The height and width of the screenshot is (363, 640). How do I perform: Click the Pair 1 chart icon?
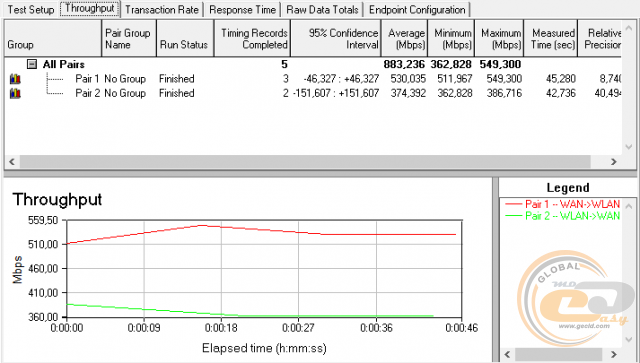15,78
